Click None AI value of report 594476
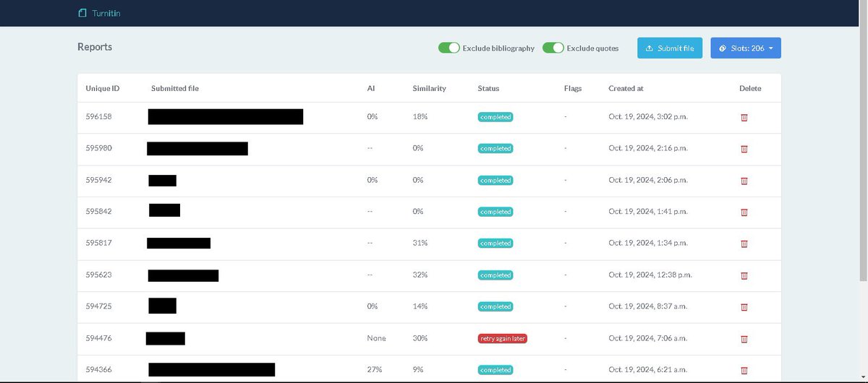This screenshot has height=383, width=868. pos(377,338)
